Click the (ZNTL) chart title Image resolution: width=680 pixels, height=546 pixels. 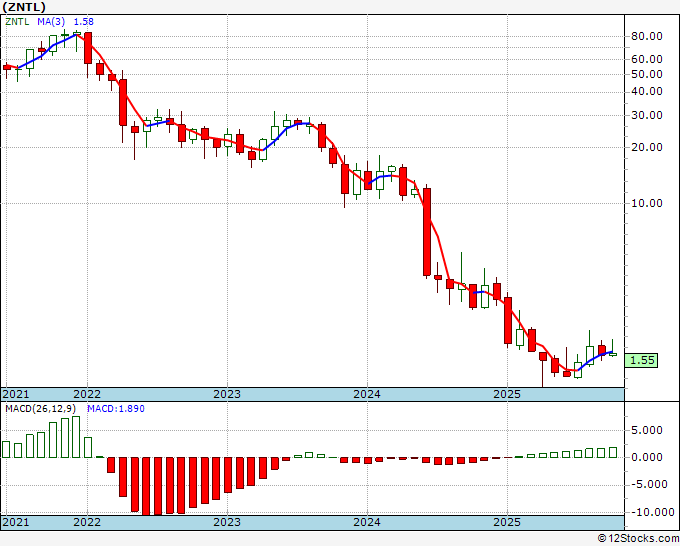pos(24,7)
